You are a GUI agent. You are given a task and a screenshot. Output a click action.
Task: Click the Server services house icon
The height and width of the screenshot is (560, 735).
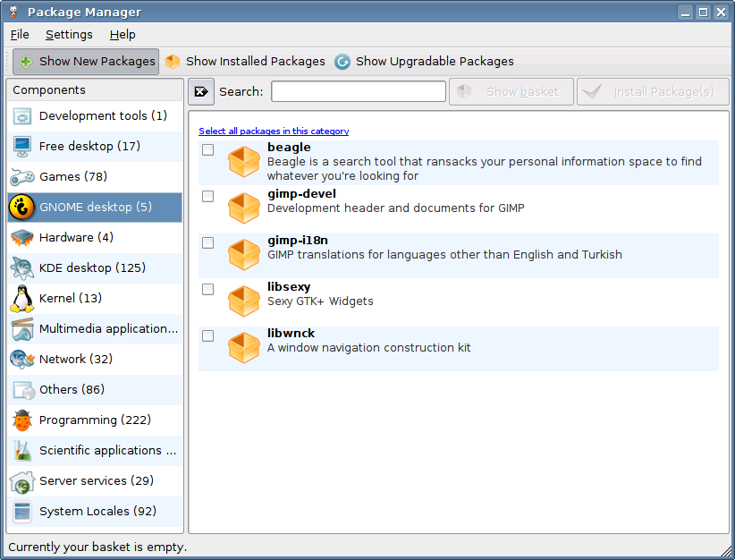[22, 481]
